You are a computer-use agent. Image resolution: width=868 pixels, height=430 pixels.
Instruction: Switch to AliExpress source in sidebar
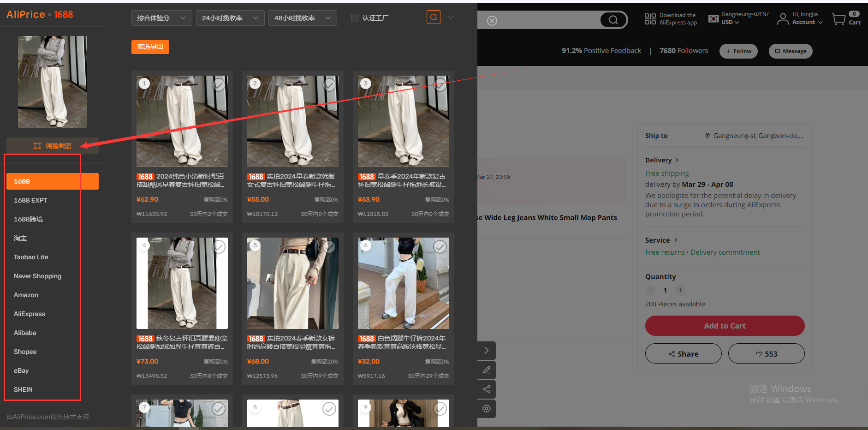[x=30, y=314]
